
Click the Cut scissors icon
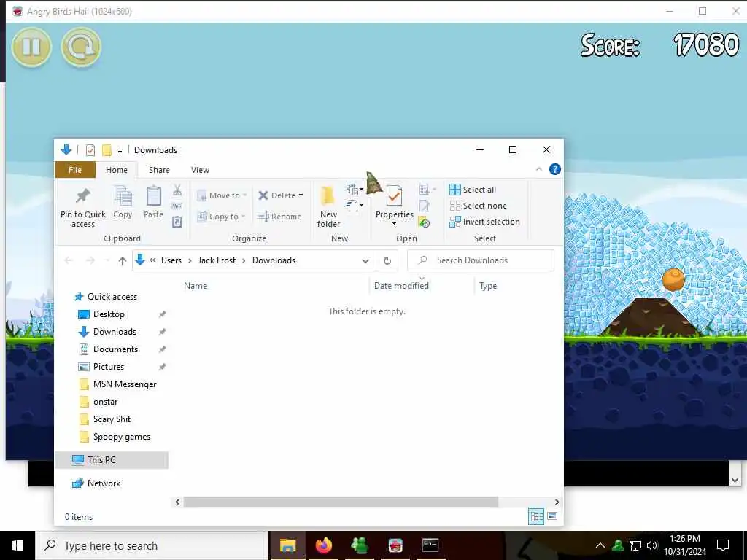click(177, 190)
